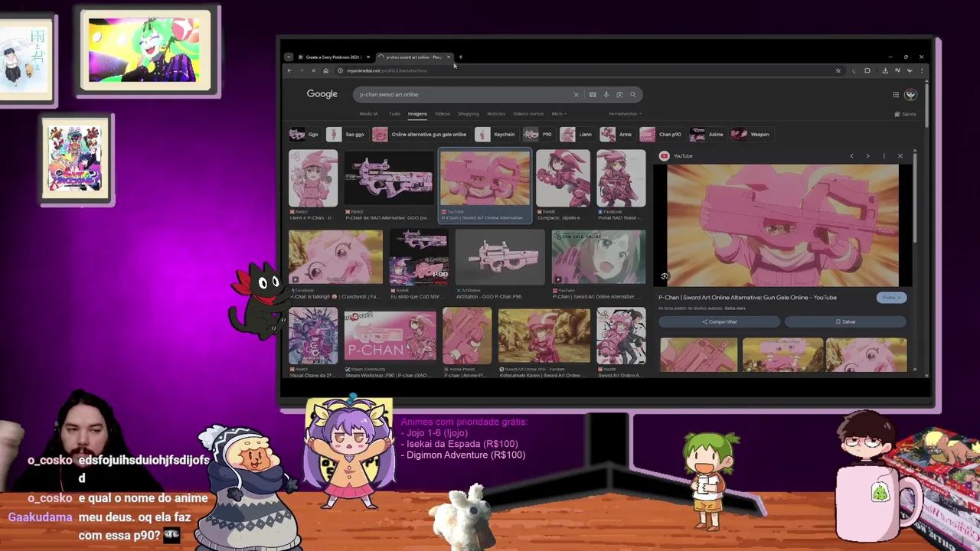The image size is (980, 551).
Task: Clear the Google search box text
Action: click(576, 95)
